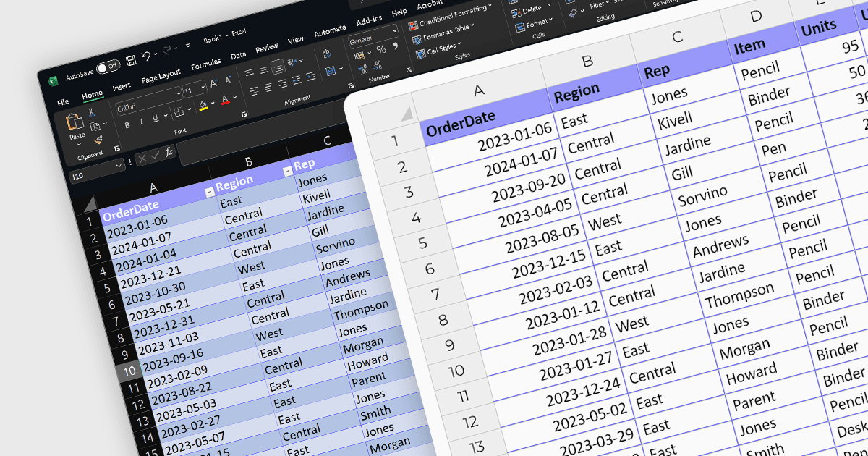Click the Percent Style icon
The image size is (868, 456).
pyautogui.click(x=381, y=50)
